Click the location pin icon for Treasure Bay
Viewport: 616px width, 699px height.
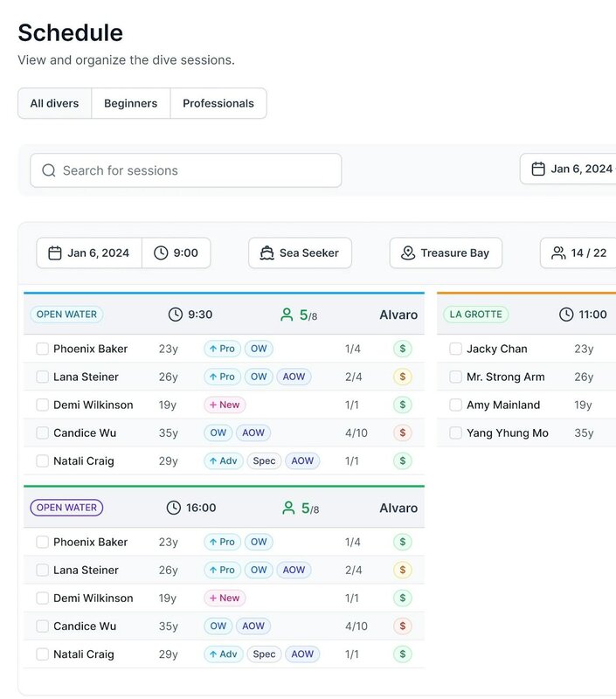[408, 253]
